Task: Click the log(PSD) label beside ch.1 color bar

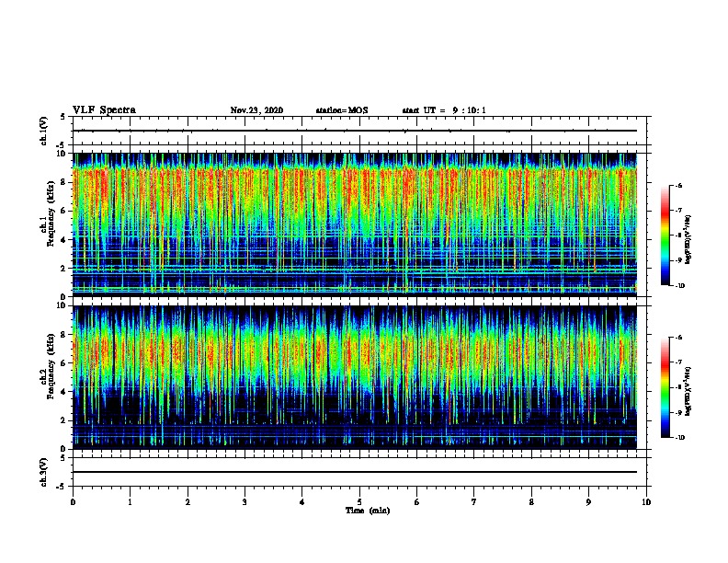Action: (x=688, y=239)
